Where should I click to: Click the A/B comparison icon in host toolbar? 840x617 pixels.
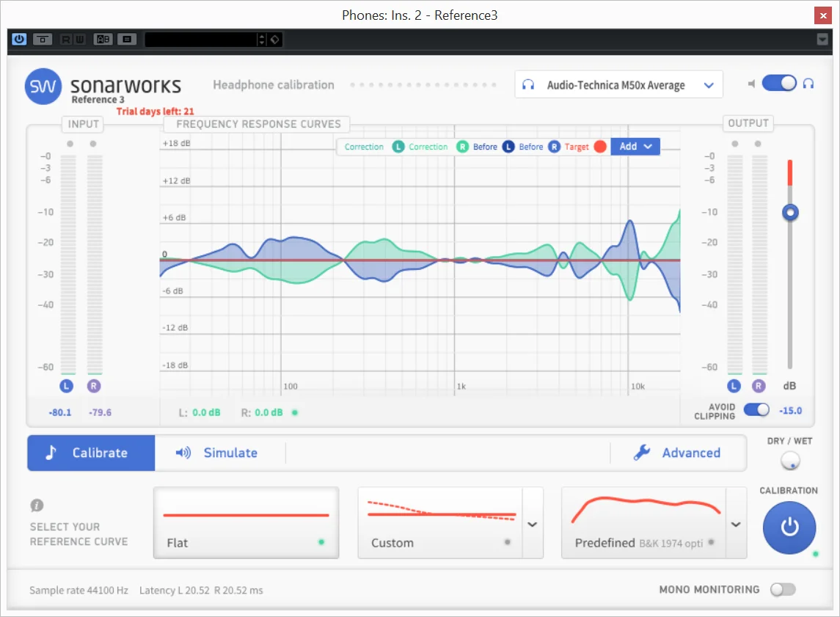[103, 39]
